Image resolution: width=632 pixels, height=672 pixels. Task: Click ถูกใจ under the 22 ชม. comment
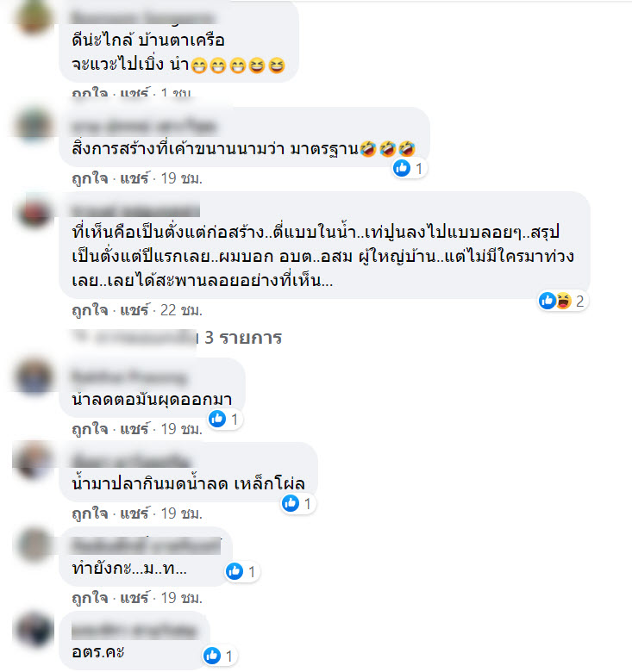[90, 310]
